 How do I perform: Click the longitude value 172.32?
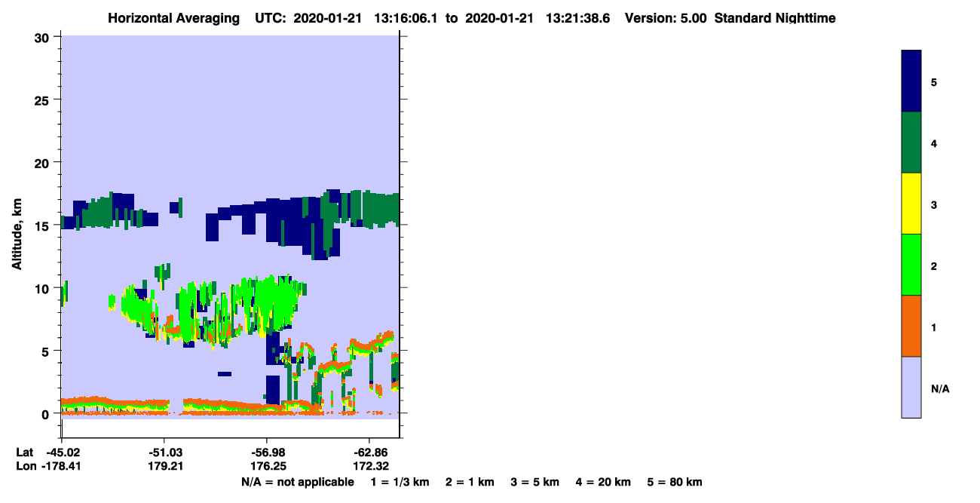pos(372,466)
